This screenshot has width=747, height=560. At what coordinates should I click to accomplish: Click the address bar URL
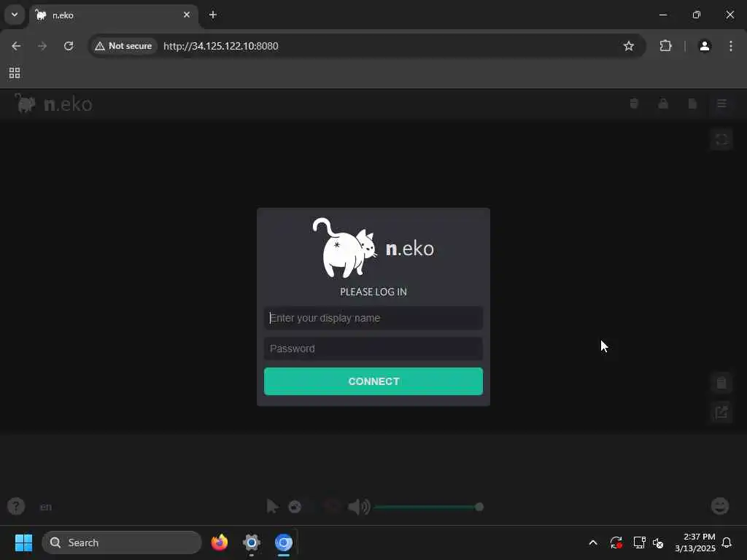pyautogui.click(x=220, y=46)
